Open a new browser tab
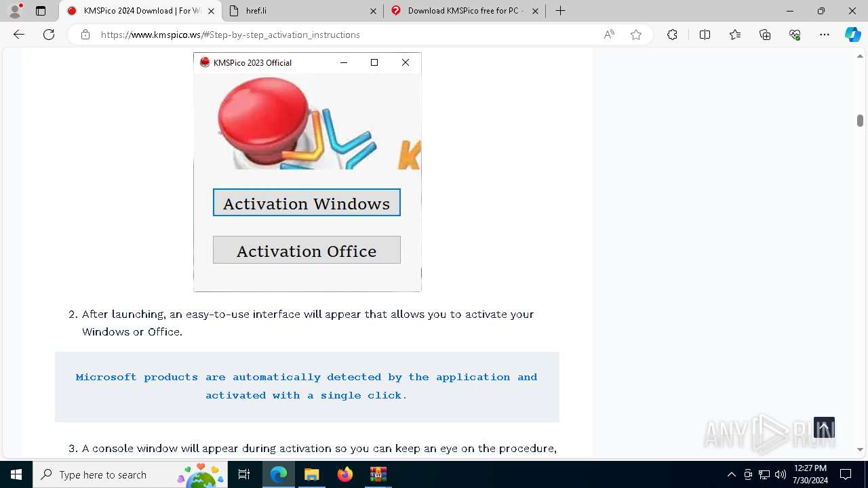 [x=560, y=11]
